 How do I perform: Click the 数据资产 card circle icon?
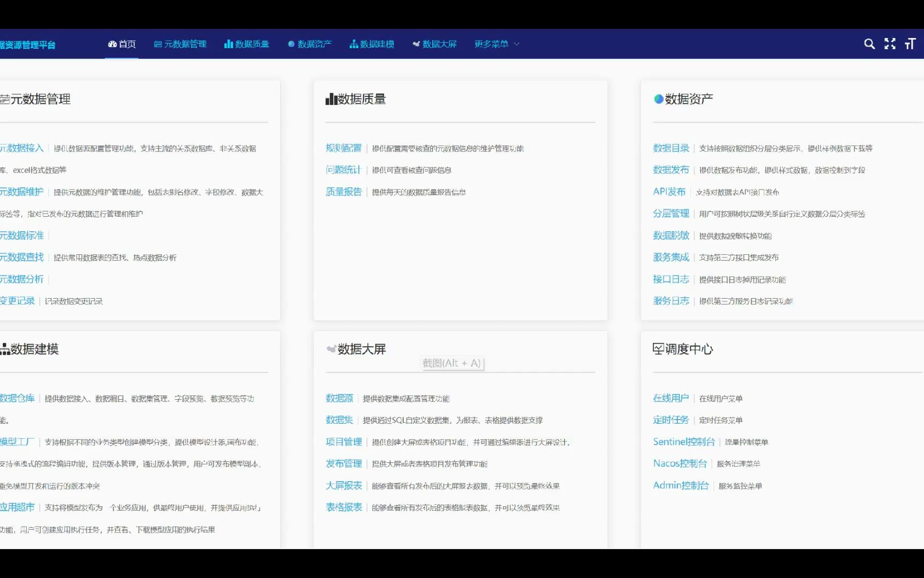pos(659,99)
